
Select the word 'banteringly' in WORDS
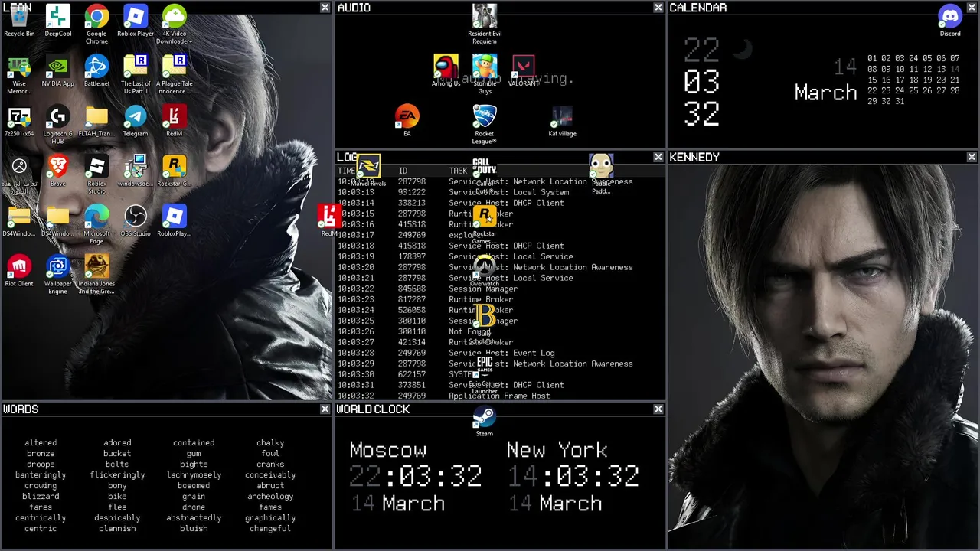(x=41, y=475)
